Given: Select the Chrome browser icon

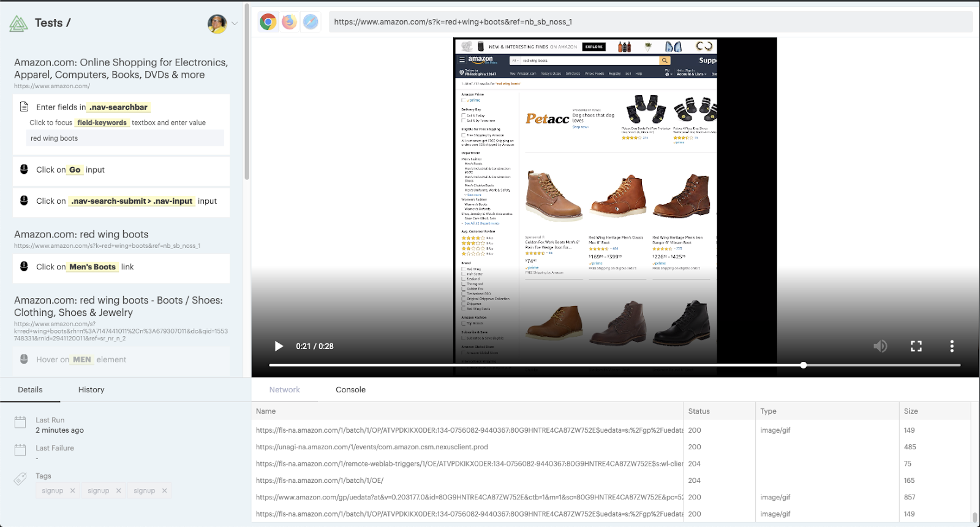Looking at the screenshot, I should pyautogui.click(x=268, y=22).
